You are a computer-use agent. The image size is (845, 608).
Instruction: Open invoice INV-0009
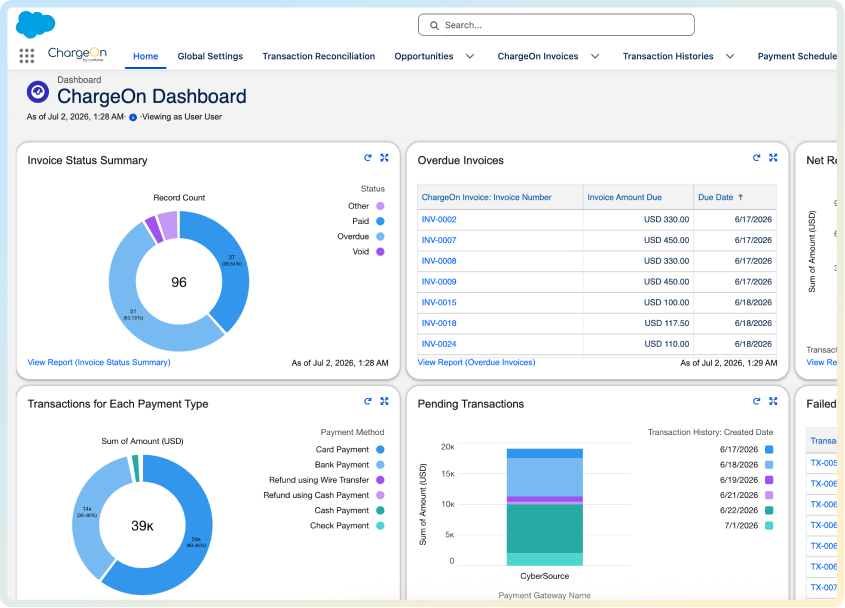[x=439, y=281]
